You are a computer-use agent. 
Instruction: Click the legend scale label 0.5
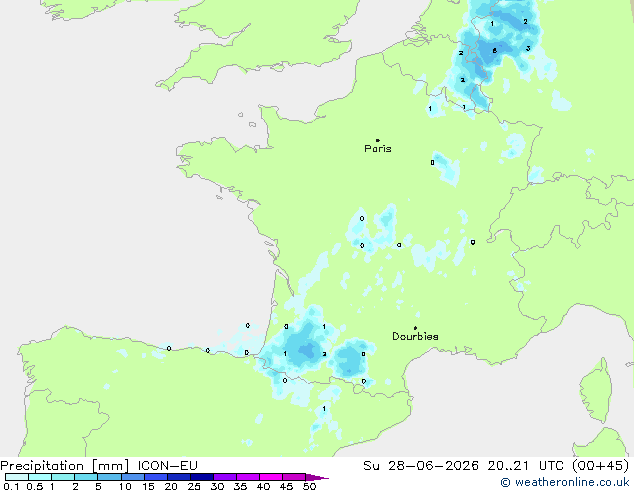[35, 486]
